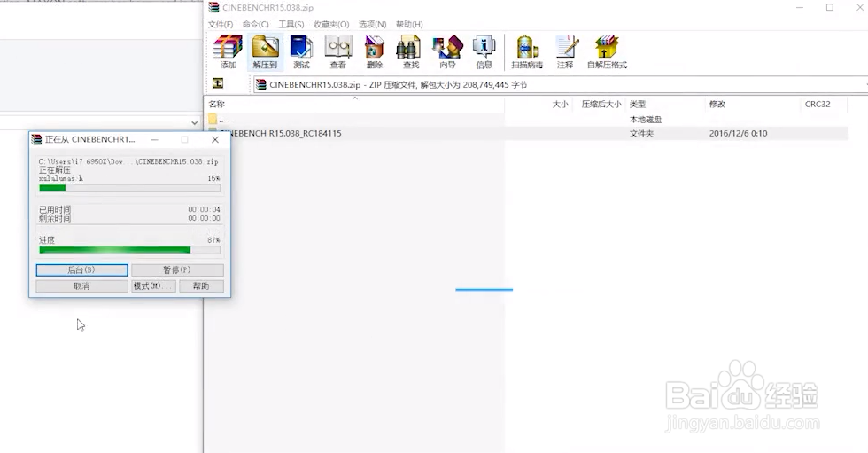Viewport: 868px width, 453px height.
Task: Open the Help (帮助) menu
Action: (x=409, y=24)
